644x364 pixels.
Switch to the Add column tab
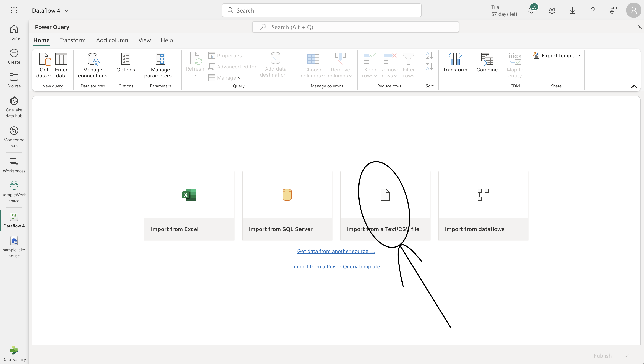pos(112,40)
